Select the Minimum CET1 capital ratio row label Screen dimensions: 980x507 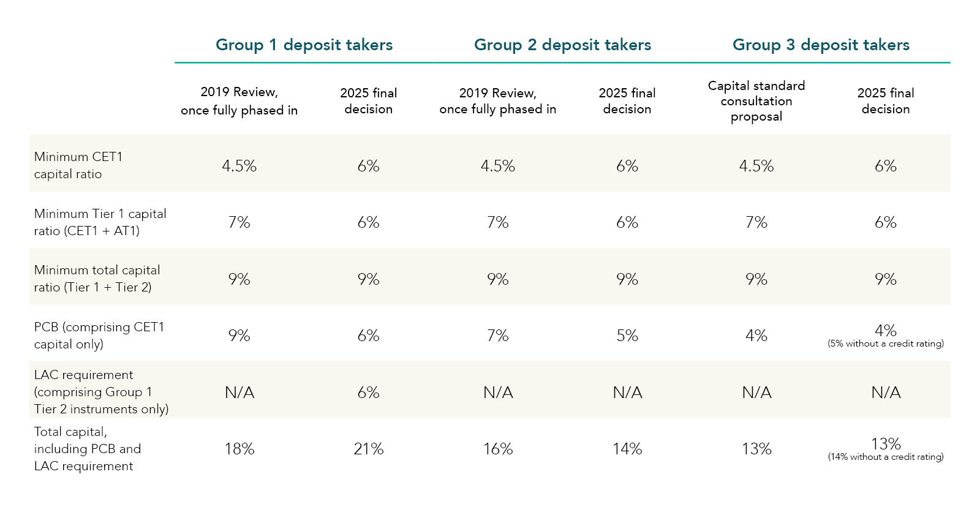(x=78, y=165)
